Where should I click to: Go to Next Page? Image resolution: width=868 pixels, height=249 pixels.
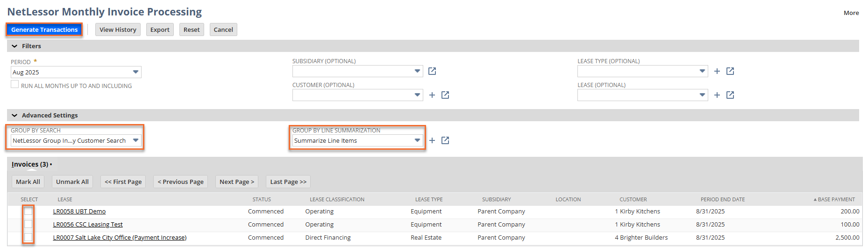(x=237, y=182)
